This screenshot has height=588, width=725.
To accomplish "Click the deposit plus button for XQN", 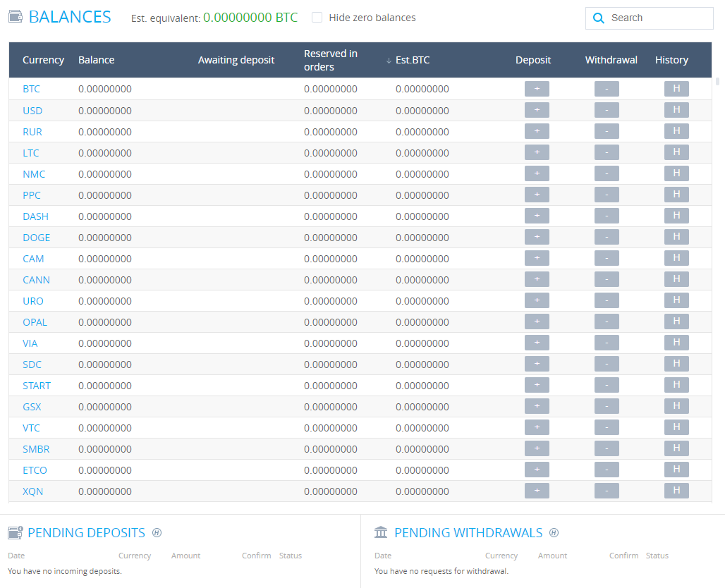I will (x=537, y=491).
